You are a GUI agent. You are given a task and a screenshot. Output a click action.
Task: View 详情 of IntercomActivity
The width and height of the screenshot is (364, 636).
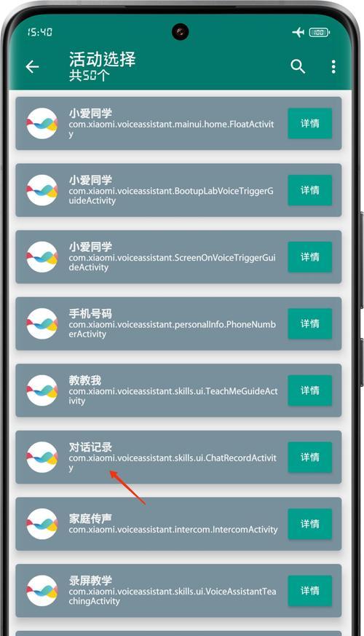pos(310,524)
